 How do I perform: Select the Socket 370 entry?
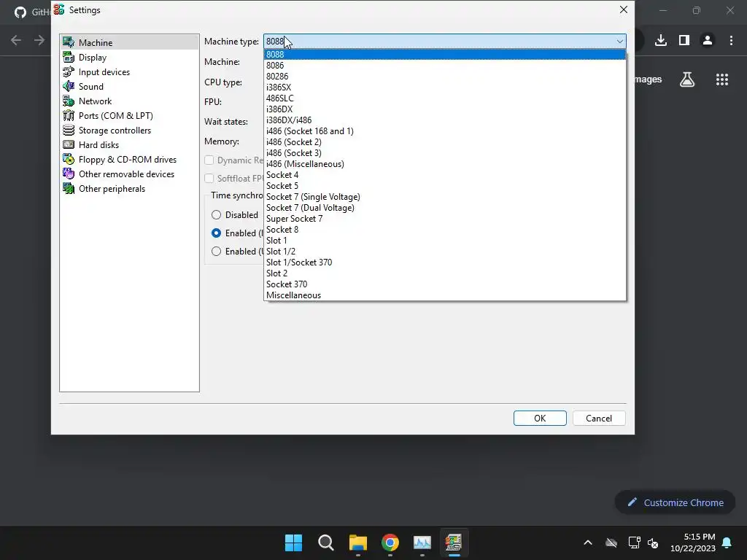point(444,284)
